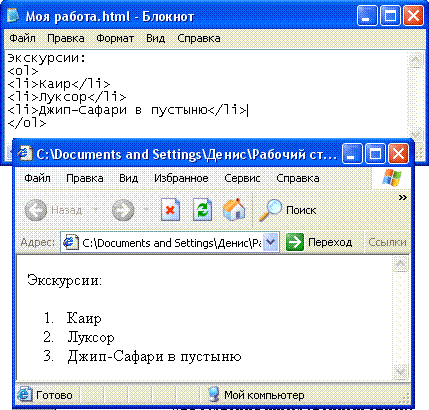Click the Назад back arrow icon
This screenshot has height=410, width=429.
(x=36, y=210)
